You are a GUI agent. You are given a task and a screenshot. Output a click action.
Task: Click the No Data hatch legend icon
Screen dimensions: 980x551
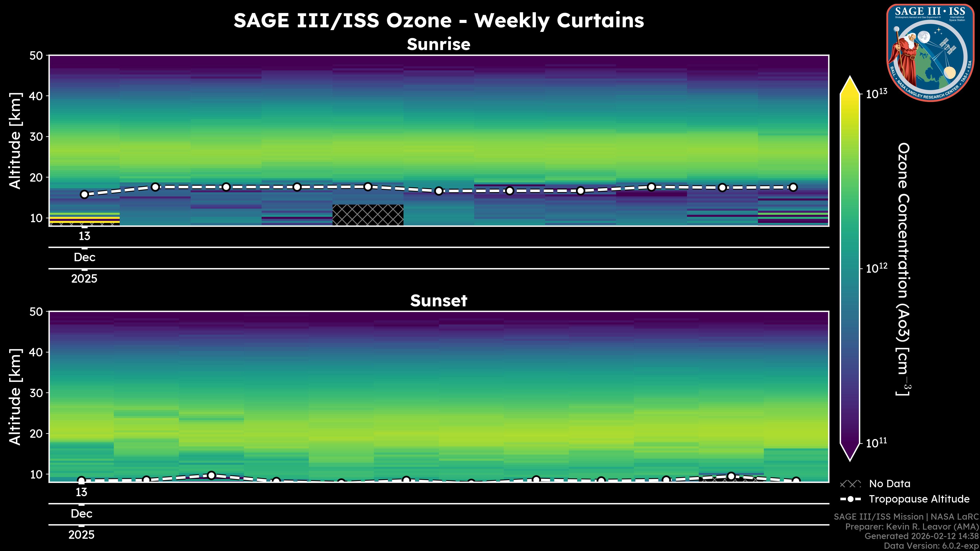pyautogui.click(x=850, y=484)
